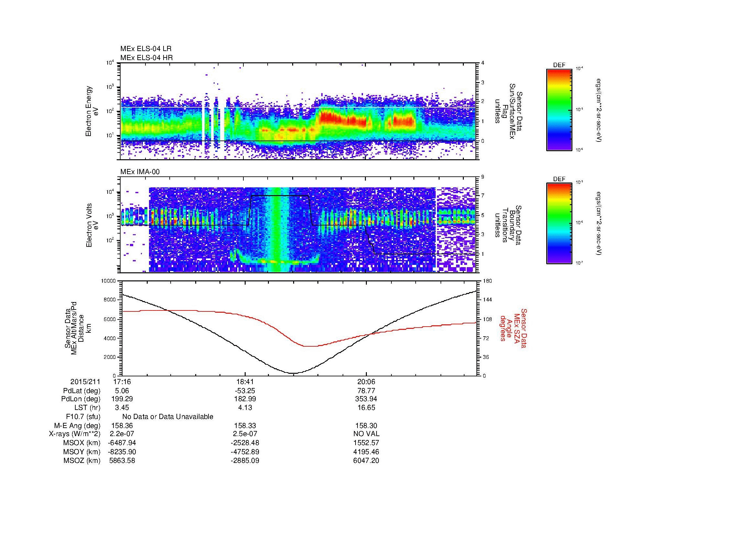The height and width of the screenshot is (534, 756).
Task: Click the time tick '20:06'
Action: (x=366, y=382)
